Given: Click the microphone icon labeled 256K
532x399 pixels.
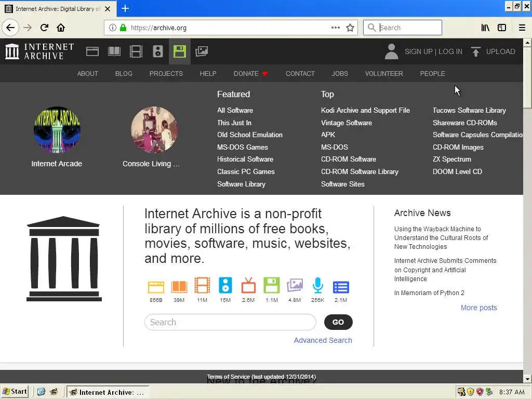Looking at the screenshot, I should coord(318,285).
